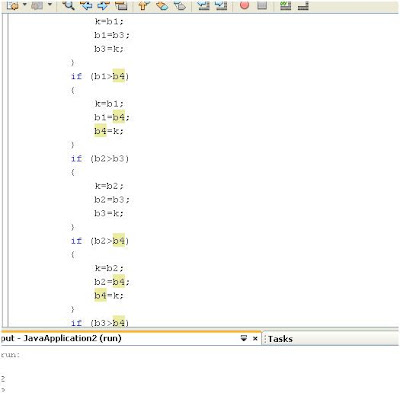Click the greyed-out forward navigation icon
This screenshot has height=393, width=400.
pyautogui.click(x=37, y=5)
